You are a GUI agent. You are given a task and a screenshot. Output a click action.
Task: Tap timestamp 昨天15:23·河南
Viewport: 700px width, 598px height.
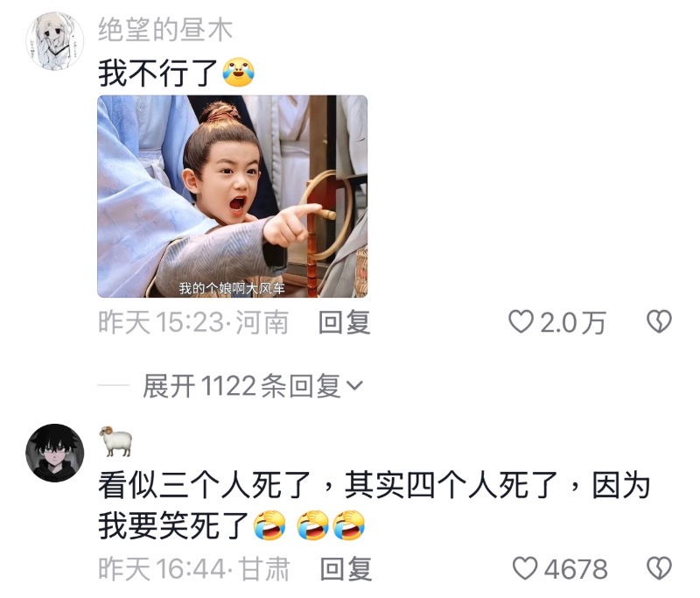click(x=193, y=322)
